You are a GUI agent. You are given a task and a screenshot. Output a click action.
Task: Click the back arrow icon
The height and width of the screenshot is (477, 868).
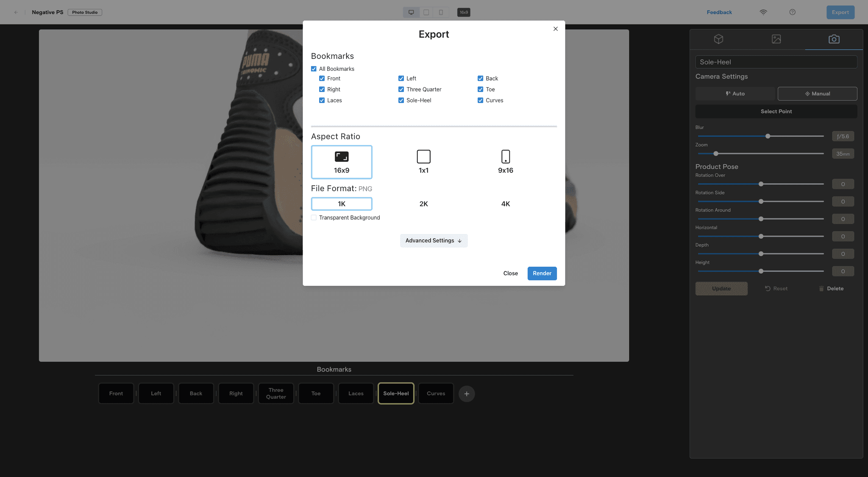click(x=16, y=12)
